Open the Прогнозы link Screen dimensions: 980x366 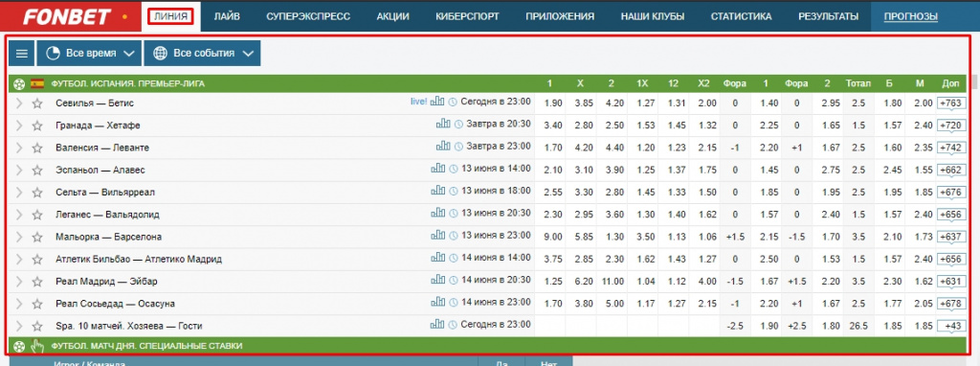tap(911, 16)
